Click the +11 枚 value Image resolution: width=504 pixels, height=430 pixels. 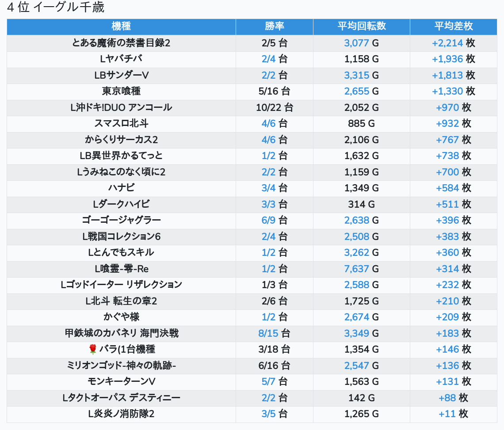[454, 414]
